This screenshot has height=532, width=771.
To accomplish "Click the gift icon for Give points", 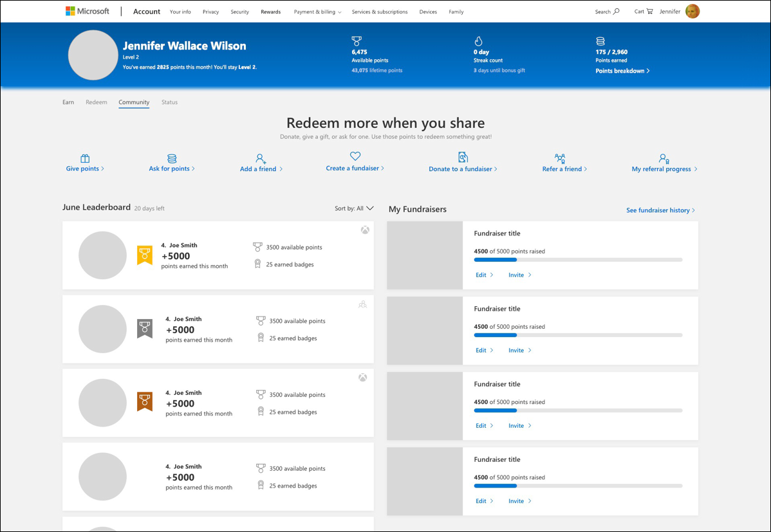I will coord(85,158).
